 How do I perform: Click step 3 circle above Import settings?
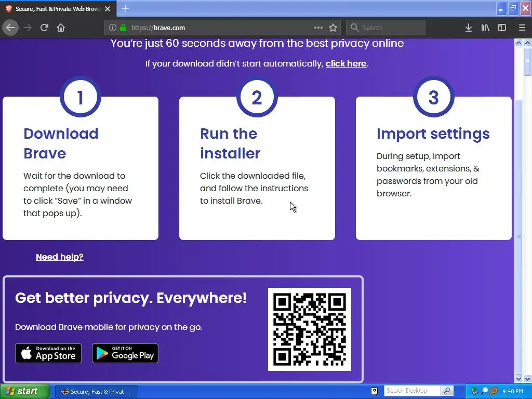pos(434,97)
